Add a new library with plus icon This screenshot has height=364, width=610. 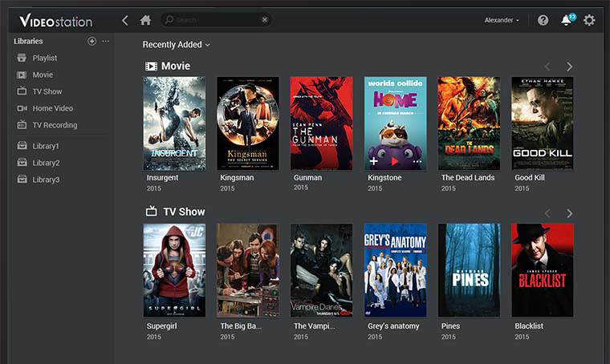pos(91,41)
